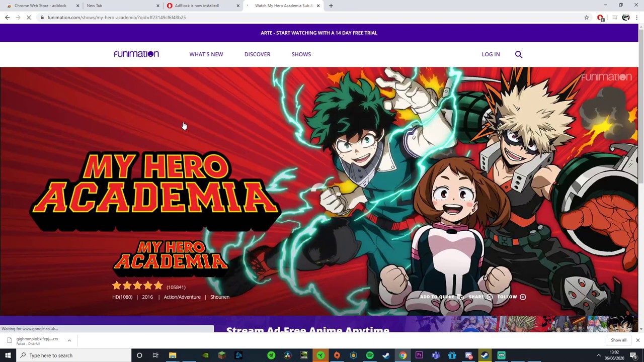
Task: Open the What's New menu
Action: pos(206,54)
